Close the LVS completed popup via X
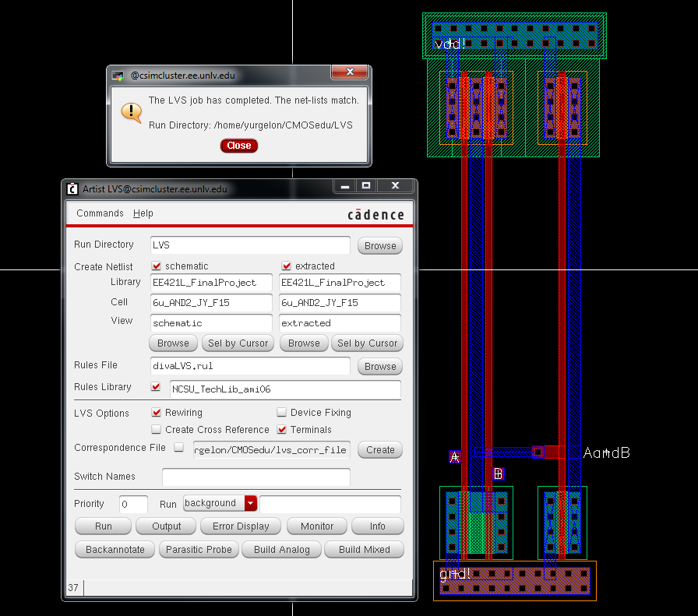 point(349,72)
